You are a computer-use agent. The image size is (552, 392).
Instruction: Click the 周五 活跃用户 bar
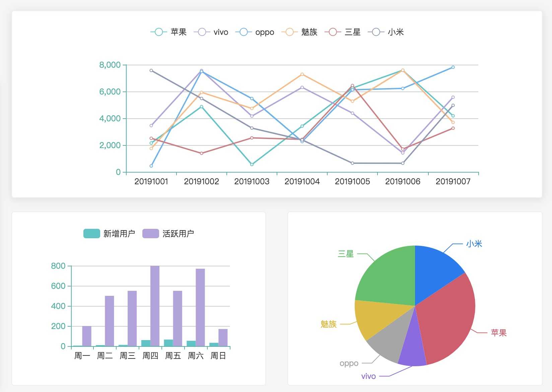pyautogui.click(x=178, y=318)
